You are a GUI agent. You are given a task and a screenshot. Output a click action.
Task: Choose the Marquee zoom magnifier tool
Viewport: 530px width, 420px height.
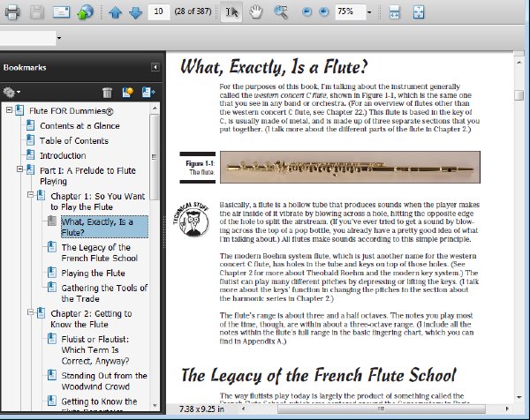(x=281, y=12)
